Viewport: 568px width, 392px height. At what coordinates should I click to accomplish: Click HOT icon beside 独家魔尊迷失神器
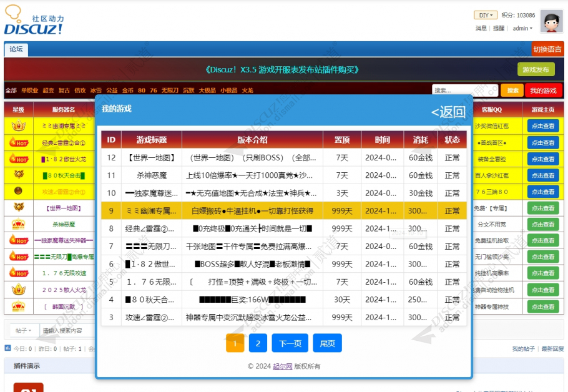(x=19, y=240)
